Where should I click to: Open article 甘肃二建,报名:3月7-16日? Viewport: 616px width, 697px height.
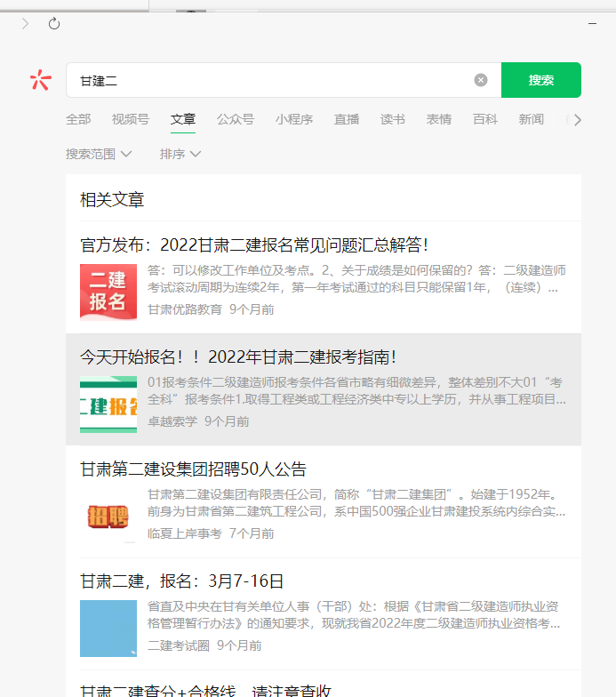point(181,581)
